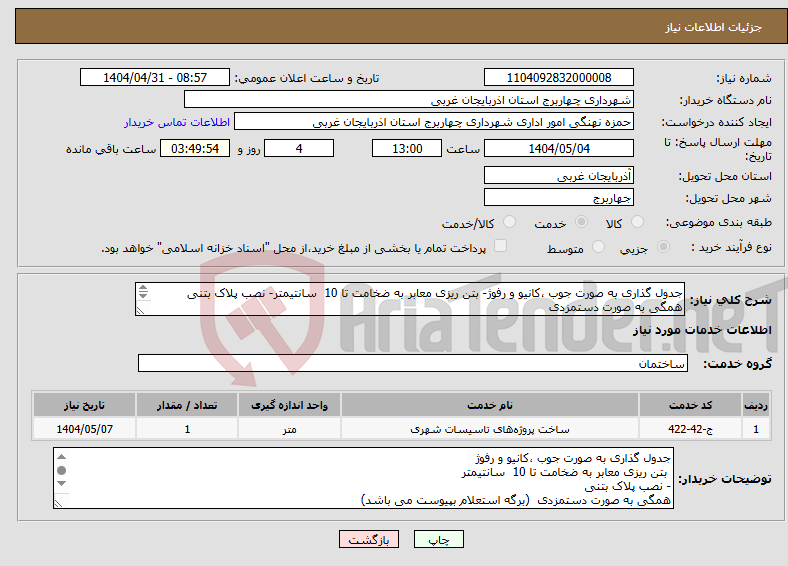Click the گروه خدمت field showing ساختمان
Image resolution: width=788 pixels, height=566 pixels.
point(413,363)
